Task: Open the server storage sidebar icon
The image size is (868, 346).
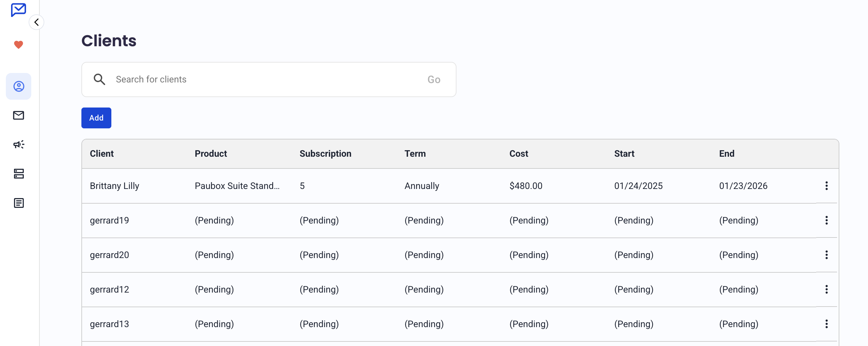Action: 19,174
